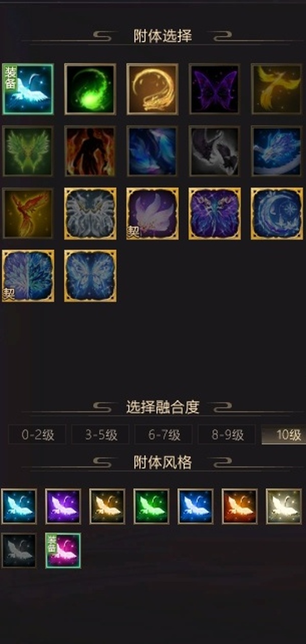Choose the gray dark crane style swatch

click(x=19, y=551)
